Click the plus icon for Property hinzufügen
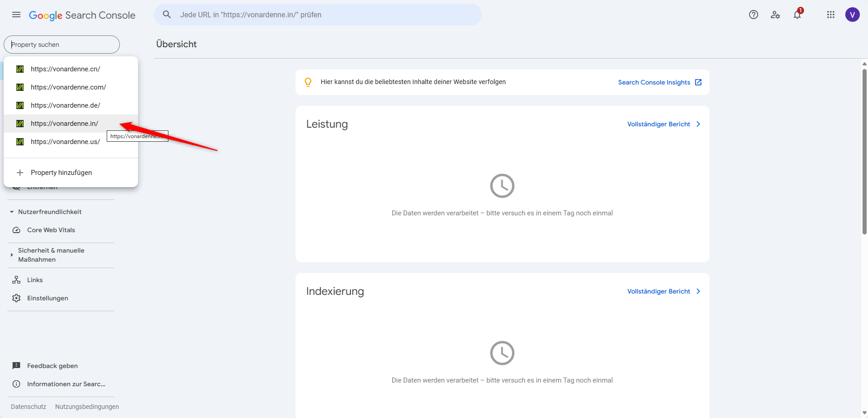Screen dimensions: 868x418 20,173
